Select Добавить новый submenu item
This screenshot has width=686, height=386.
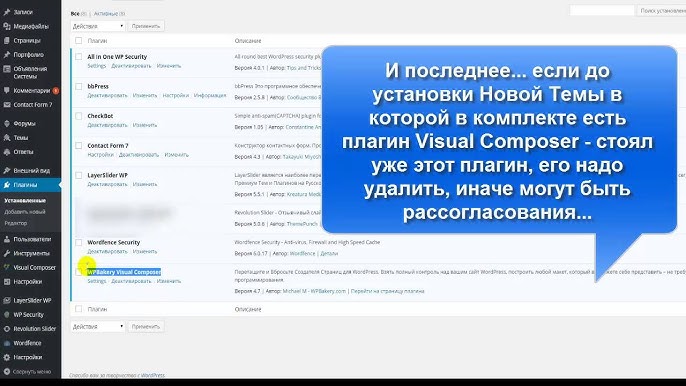24,212
